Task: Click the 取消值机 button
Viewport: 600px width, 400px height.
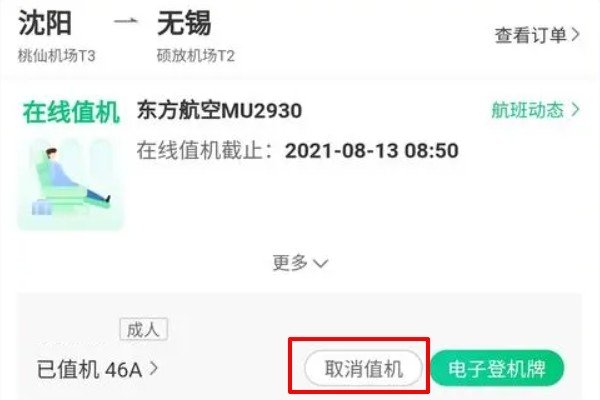Action: pyautogui.click(x=364, y=368)
